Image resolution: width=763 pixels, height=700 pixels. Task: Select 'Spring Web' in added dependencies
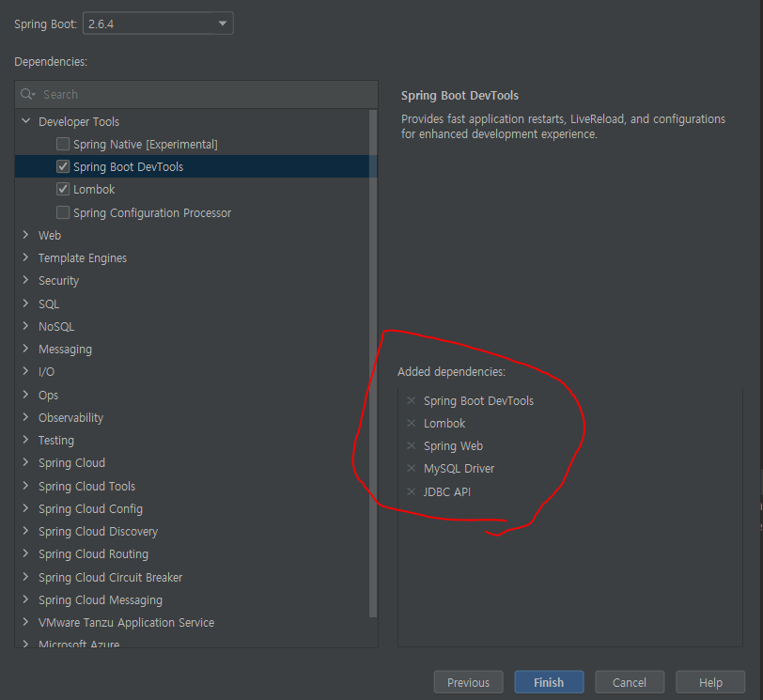point(453,446)
